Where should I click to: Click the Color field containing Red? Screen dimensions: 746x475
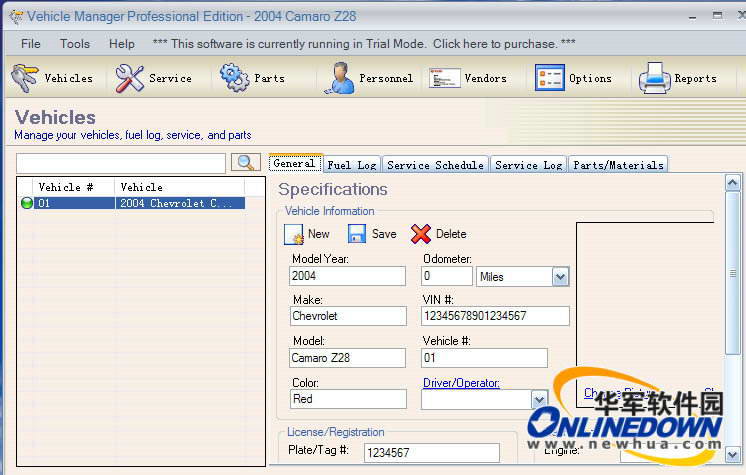348,399
